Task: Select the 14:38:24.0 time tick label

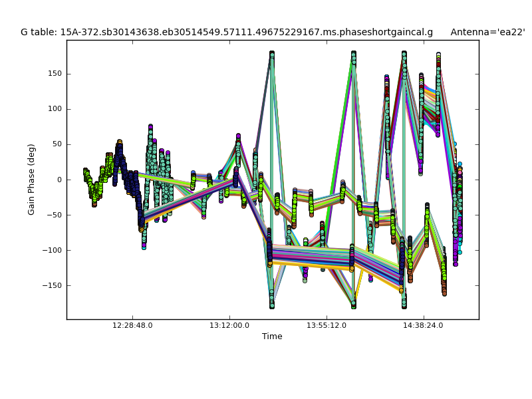Action: tap(424, 326)
